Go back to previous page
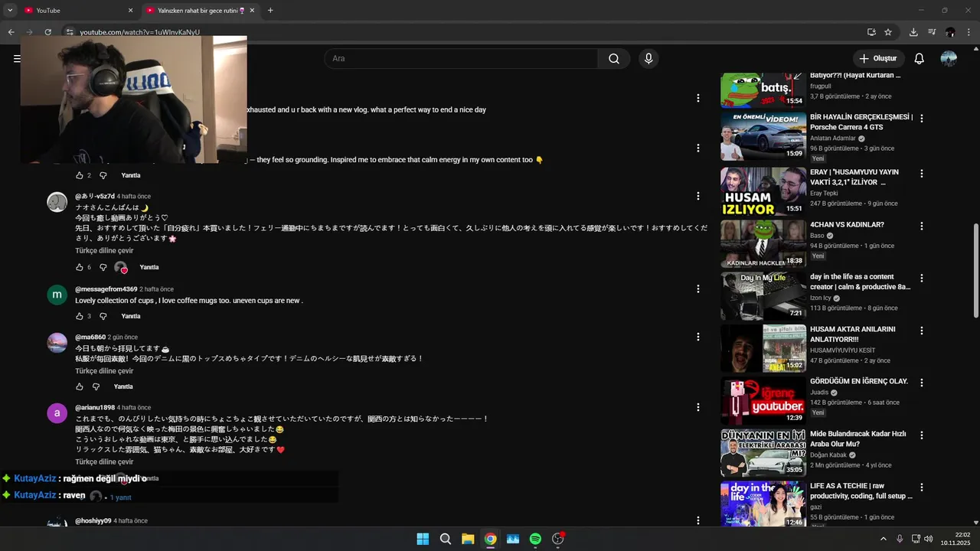The image size is (980, 551). tap(11, 32)
